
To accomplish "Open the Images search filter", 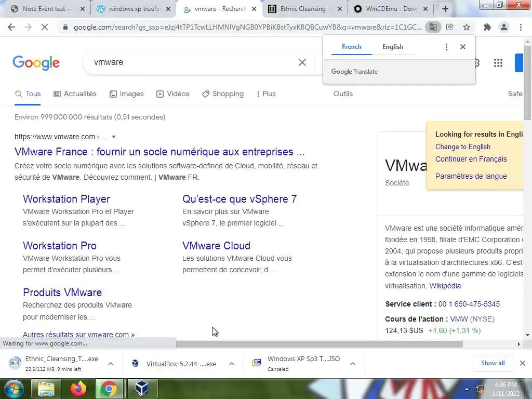I will point(127,94).
